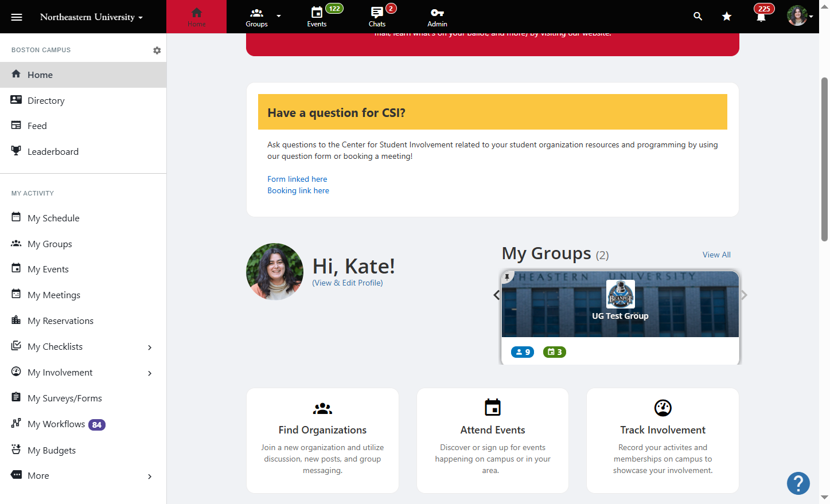Image resolution: width=830 pixels, height=504 pixels.
Task: Open the hamburger menu icon
Action: (17, 17)
